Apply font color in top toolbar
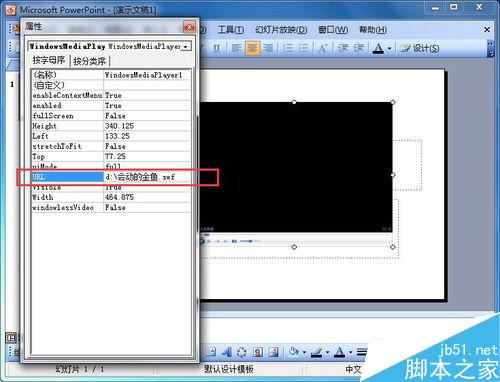 pos(378,48)
